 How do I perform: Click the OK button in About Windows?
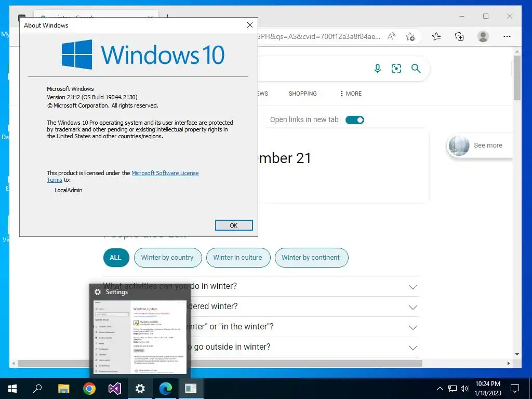point(234,225)
